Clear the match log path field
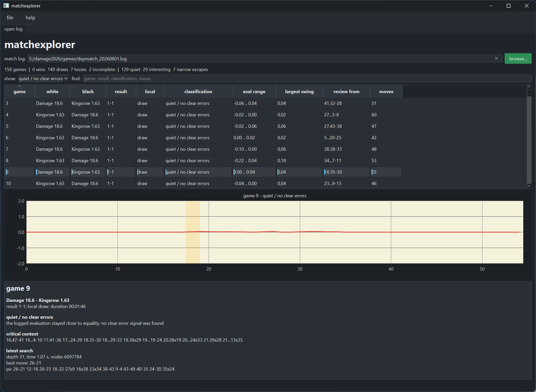This screenshot has height=392, width=536. click(x=496, y=58)
